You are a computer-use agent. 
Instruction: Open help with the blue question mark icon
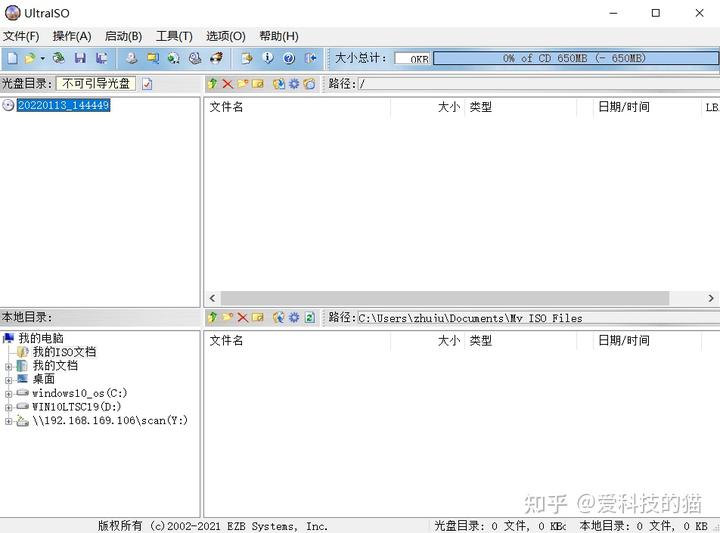tap(289, 58)
